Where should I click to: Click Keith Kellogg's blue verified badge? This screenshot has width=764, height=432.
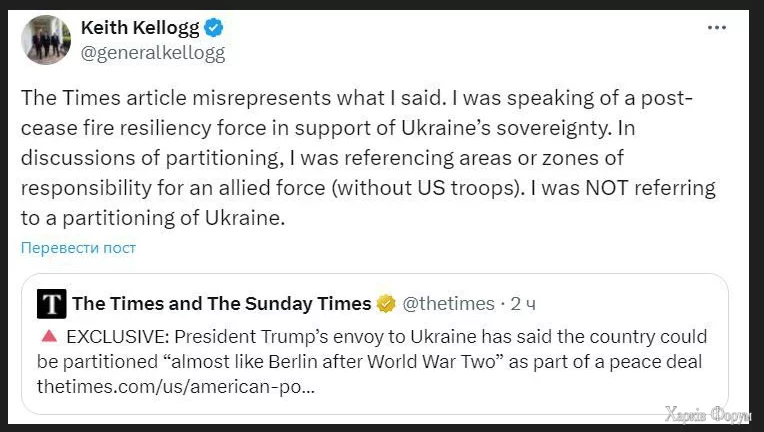point(214,29)
